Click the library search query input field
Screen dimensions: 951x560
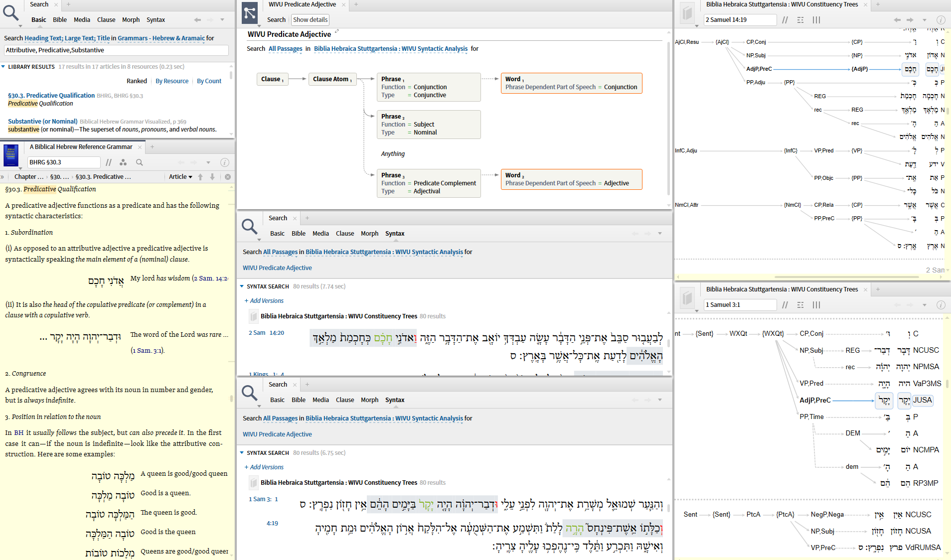[x=116, y=50]
